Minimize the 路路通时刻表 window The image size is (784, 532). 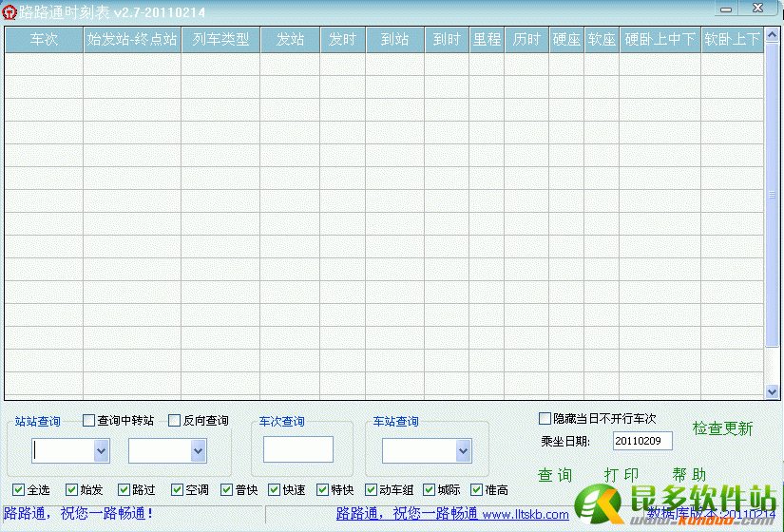click(726, 9)
